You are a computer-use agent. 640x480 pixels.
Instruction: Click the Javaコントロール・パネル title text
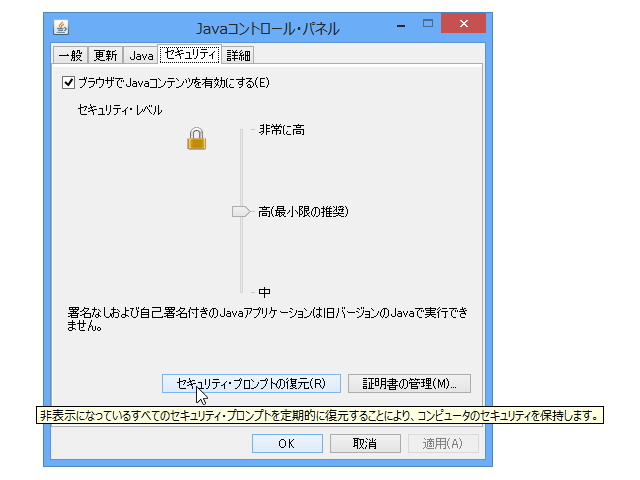point(268,29)
